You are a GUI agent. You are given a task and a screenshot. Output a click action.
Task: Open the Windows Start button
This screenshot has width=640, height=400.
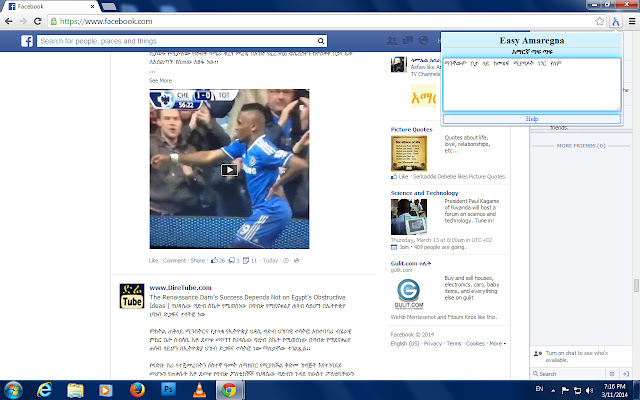pyautogui.click(x=13, y=391)
